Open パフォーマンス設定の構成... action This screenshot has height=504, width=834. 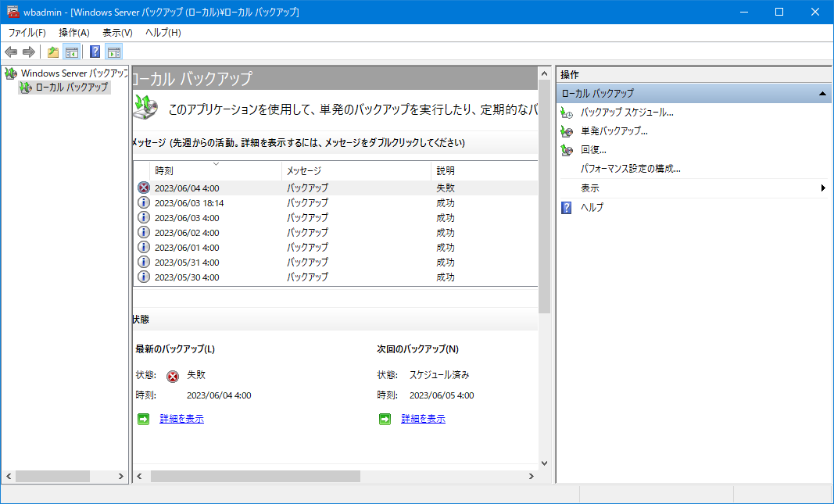pyautogui.click(x=630, y=169)
